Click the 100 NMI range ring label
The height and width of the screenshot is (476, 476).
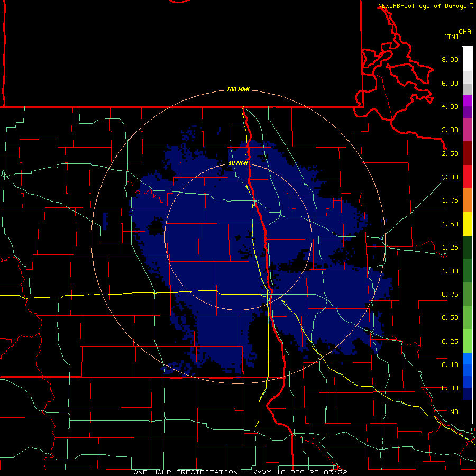click(238, 89)
